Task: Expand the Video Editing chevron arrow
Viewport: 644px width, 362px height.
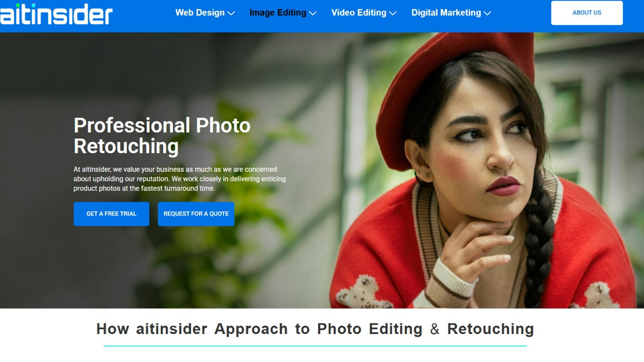Action: (393, 13)
